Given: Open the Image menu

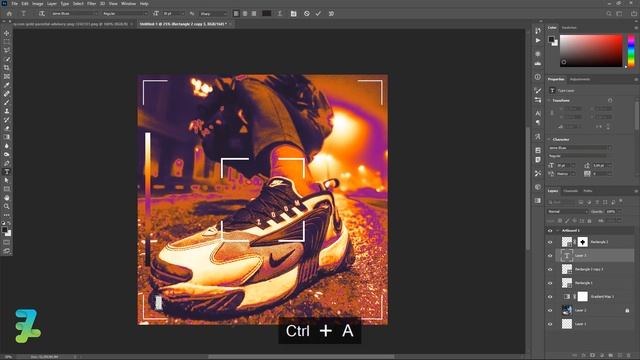Looking at the screenshot, I should click(x=38, y=4).
